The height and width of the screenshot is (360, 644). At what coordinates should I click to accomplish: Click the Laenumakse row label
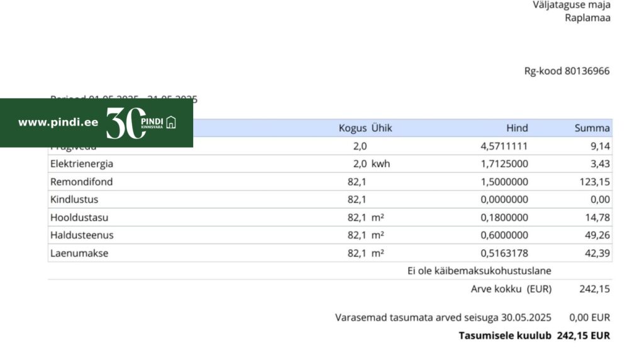pos(79,253)
